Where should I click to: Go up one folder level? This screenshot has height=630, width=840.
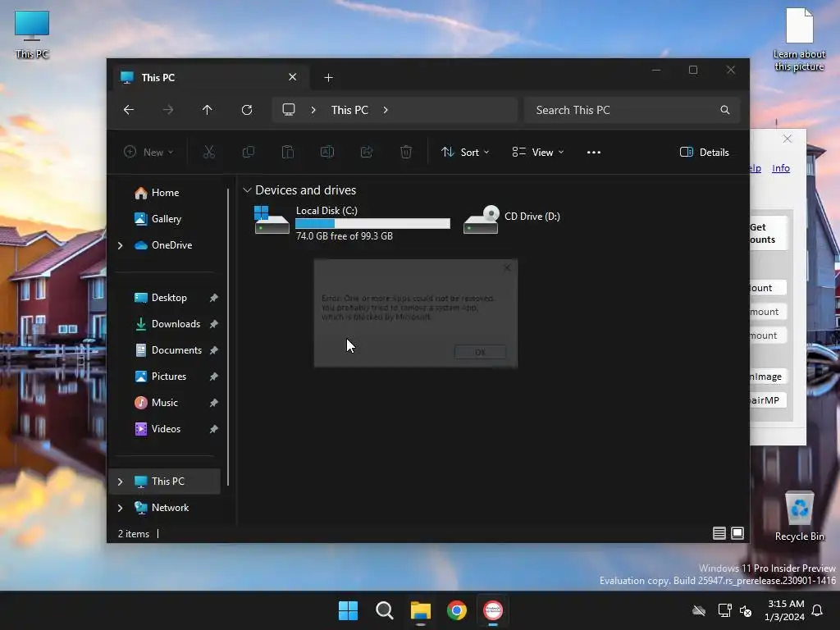[208, 110]
